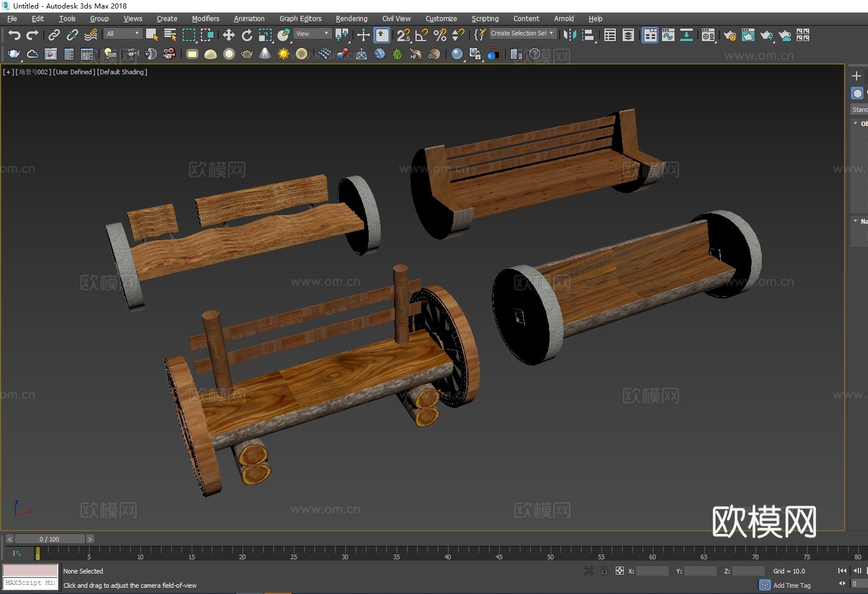Open the File menu
The image size is (868, 594).
tap(12, 19)
